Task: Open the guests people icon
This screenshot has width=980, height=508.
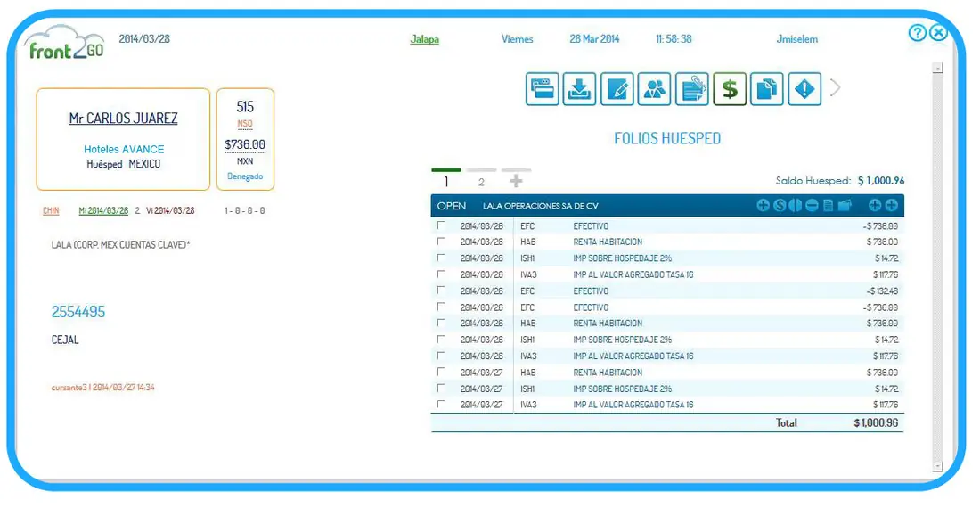Action: pyautogui.click(x=654, y=89)
